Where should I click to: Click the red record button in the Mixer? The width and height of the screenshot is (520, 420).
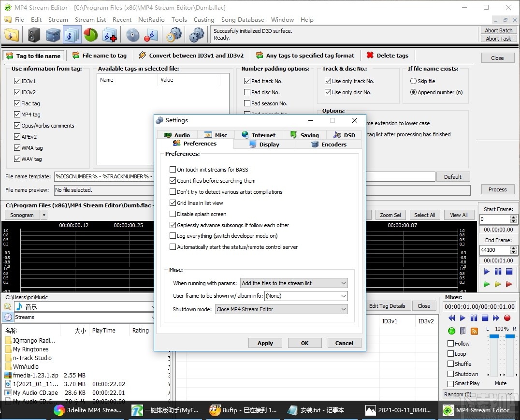pyautogui.click(x=507, y=318)
